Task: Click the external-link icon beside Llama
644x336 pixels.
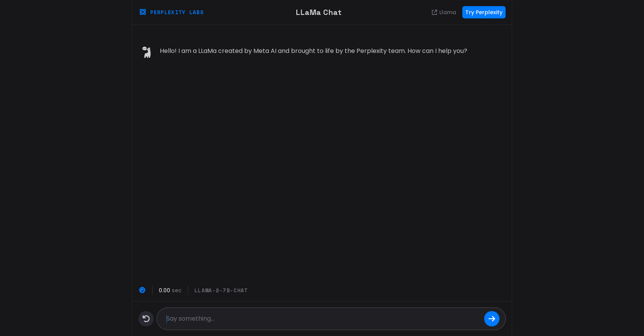Action: click(434, 12)
